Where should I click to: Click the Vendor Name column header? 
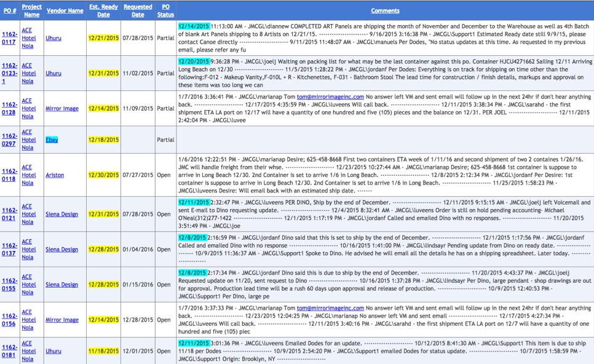[65, 10]
